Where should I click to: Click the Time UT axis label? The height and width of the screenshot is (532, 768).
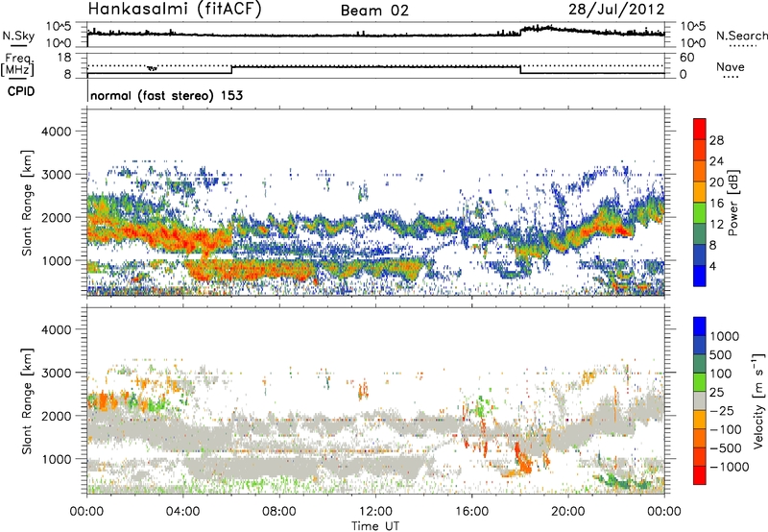pyautogui.click(x=375, y=526)
